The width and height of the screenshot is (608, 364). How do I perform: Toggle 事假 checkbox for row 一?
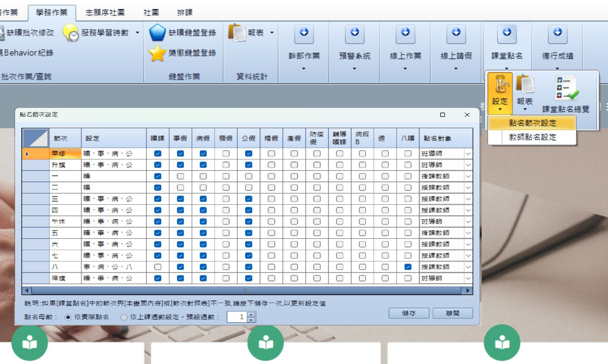pos(180,176)
